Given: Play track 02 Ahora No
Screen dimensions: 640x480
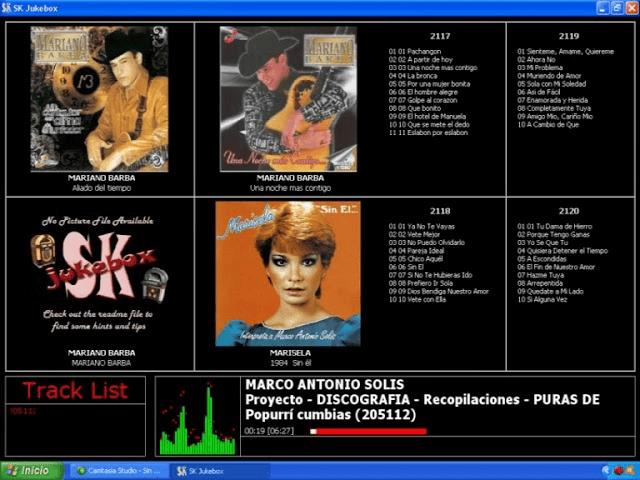Looking at the screenshot, I should coord(536,60).
